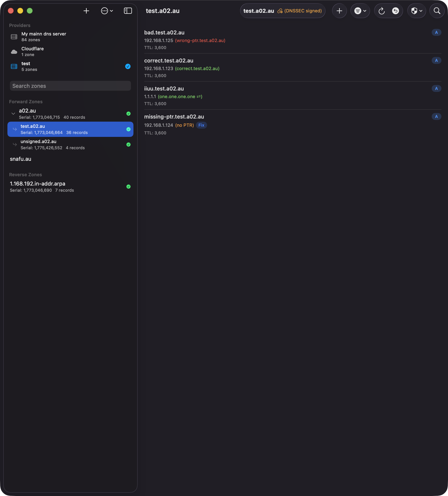Open the correct.test.a02.au record

(292, 68)
